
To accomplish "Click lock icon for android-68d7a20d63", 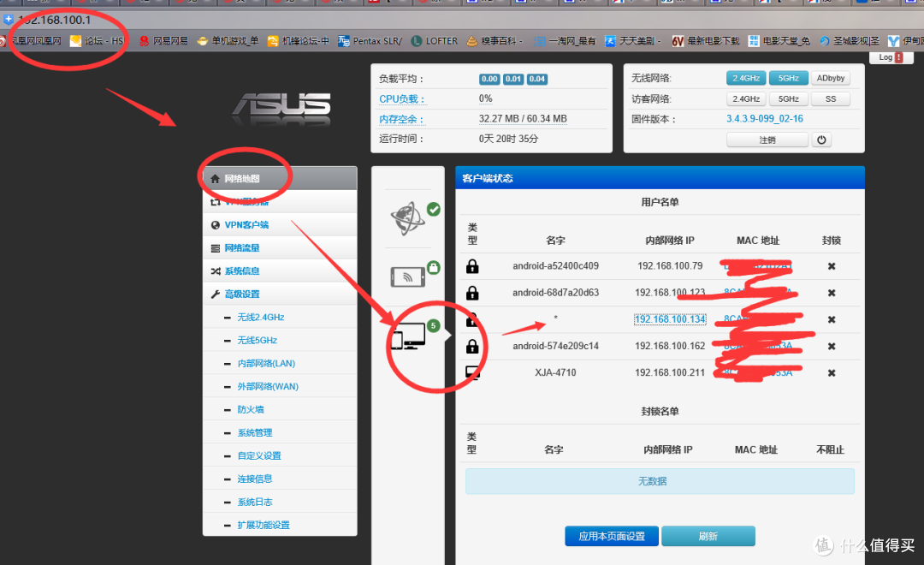I will 472,293.
